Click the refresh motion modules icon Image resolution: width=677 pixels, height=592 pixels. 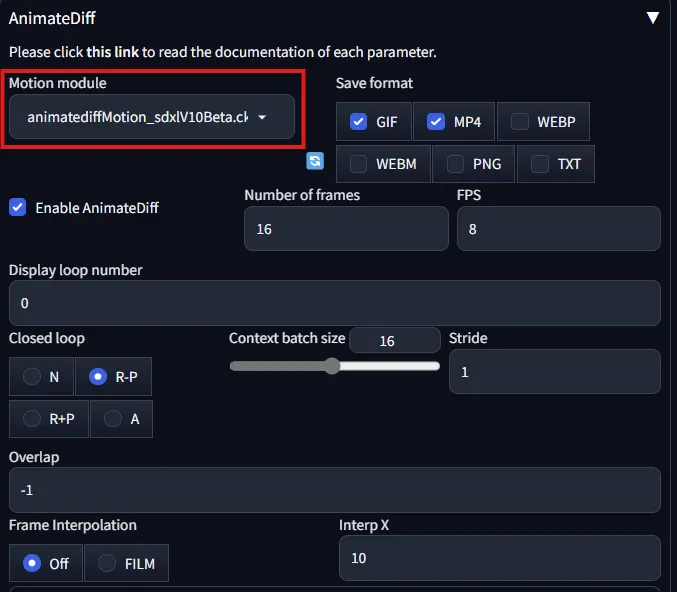[315, 161]
